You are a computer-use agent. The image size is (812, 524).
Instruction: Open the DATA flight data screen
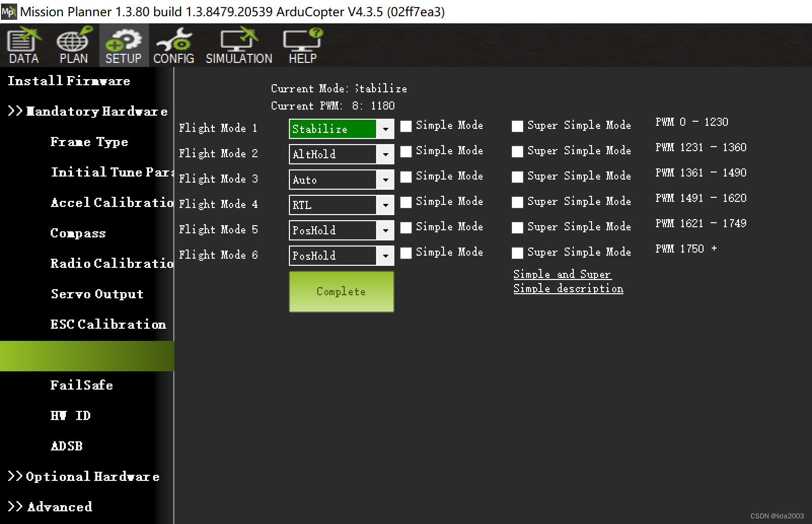click(24, 46)
